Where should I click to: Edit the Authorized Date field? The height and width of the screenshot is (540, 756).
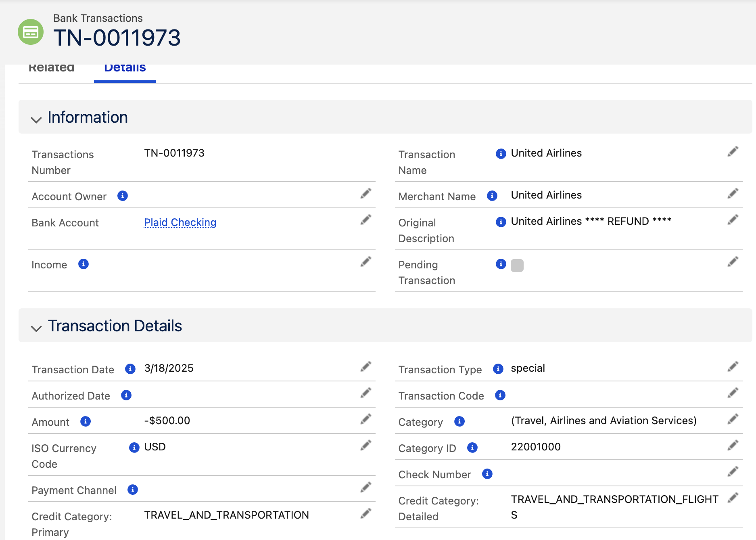366,393
